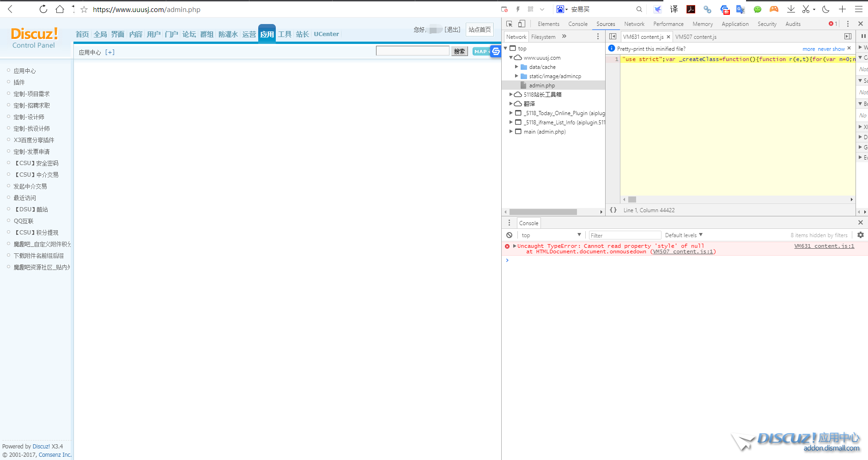Open the Default levels dropdown
The width and height of the screenshot is (868, 460).
coord(684,235)
